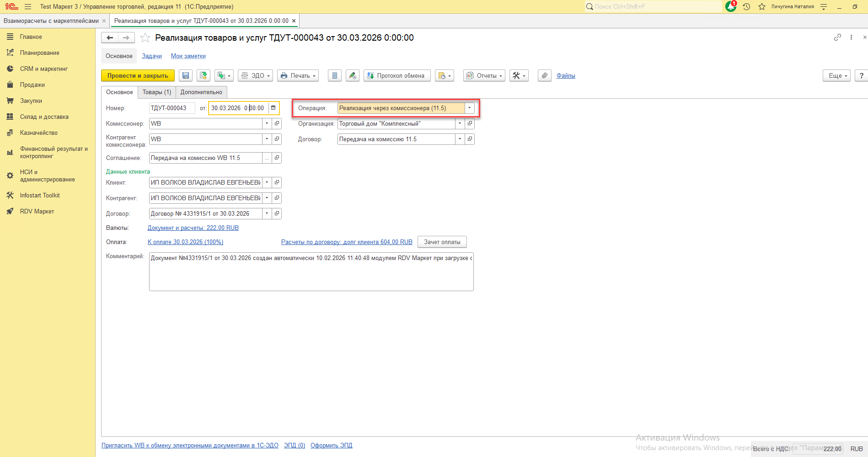Click the document movements list icon
Image resolution: width=868 pixels, height=457 pixels.
[335, 76]
